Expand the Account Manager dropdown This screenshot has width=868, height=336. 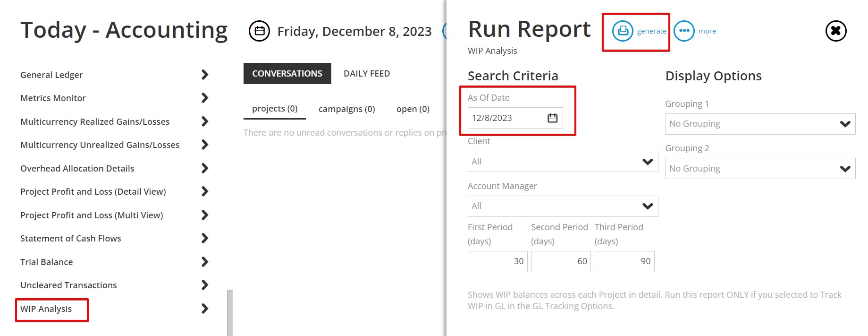pyautogui.click(x=563, y=206)
